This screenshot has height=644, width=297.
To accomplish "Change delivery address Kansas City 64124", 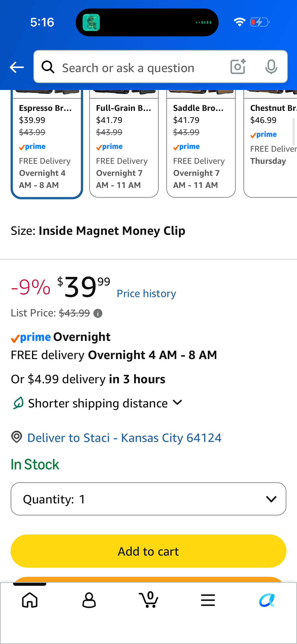I will tap(124, 438).
